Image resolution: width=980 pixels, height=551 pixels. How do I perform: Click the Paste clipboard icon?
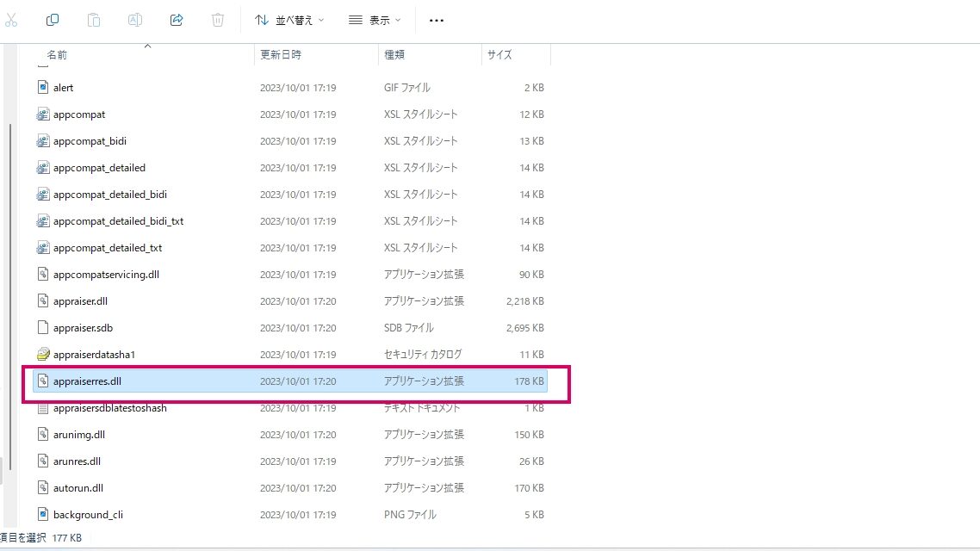[94, 20]
